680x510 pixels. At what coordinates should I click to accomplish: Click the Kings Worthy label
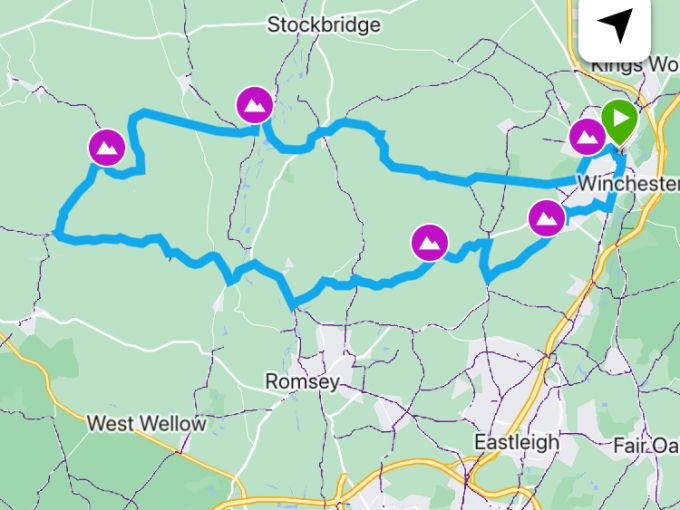pyautogui.click(x=635, y=66)
